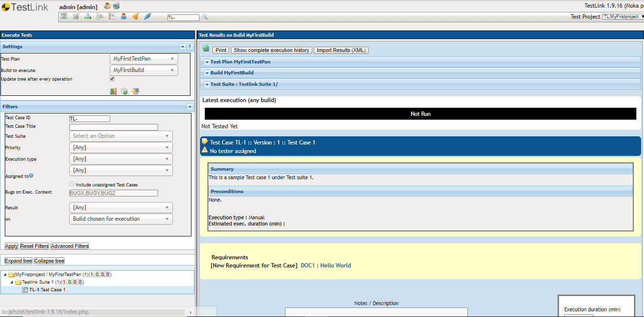Click the open-door icon under Settings
This screenshot has width=644, height=317.
click(x=113, y=91)
